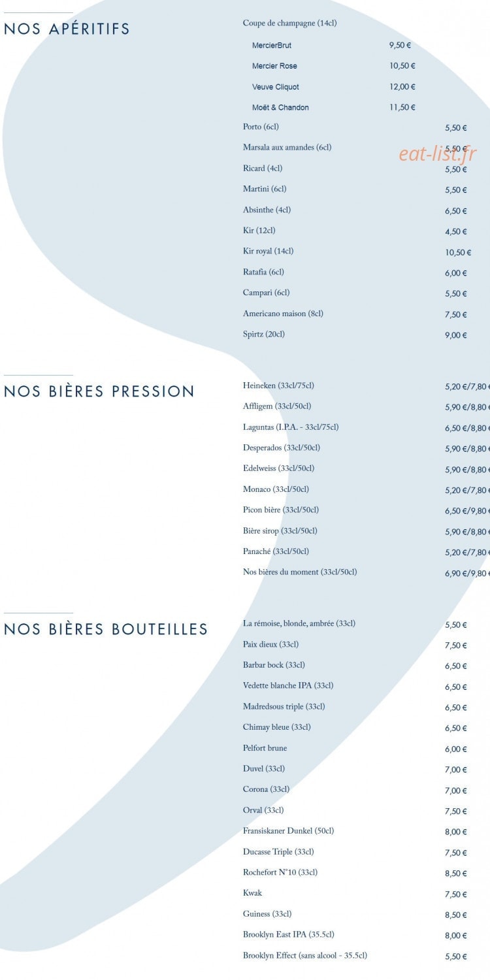Click the Americano maison (8cl) item
The width and height of the screenshot is (490, 980).
coord(283,314)
